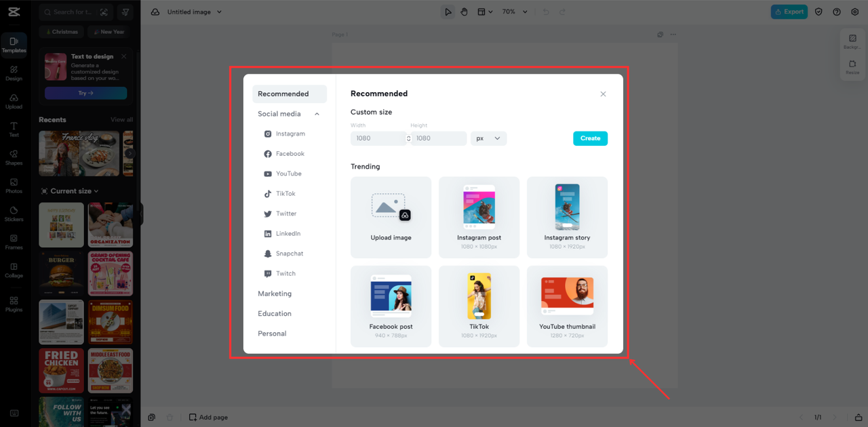Toggle the width-height lock control

click(x=408, y=138)
